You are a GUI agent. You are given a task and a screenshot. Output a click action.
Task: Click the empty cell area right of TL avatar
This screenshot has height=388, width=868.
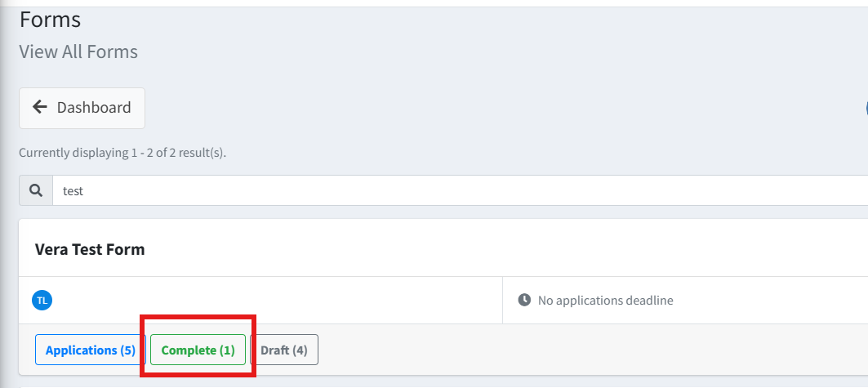pos(269,301)
